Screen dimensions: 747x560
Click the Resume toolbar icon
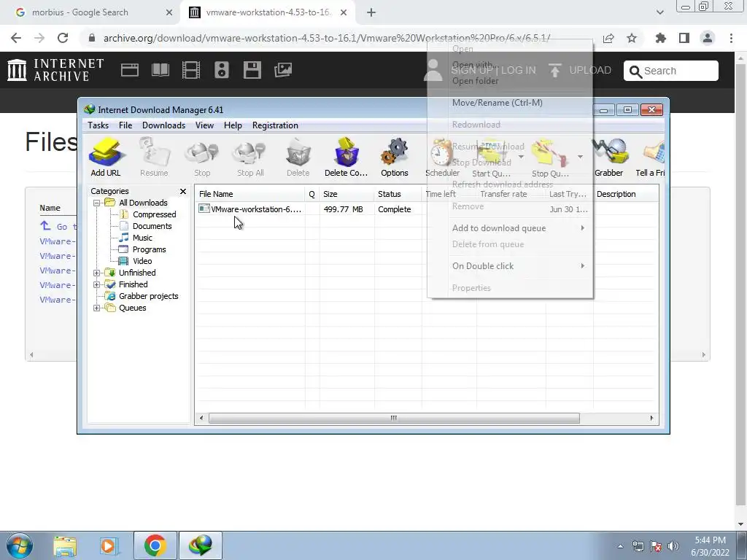click(x=154, y=157)
